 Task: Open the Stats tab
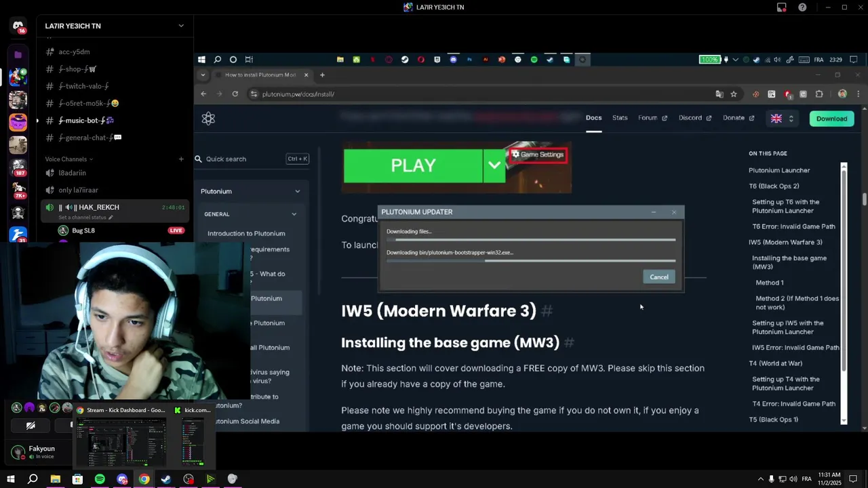[620, 118]
